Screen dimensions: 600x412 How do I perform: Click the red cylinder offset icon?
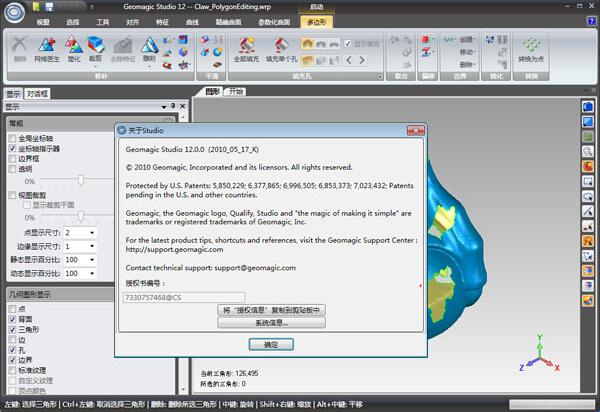(426, 39)
